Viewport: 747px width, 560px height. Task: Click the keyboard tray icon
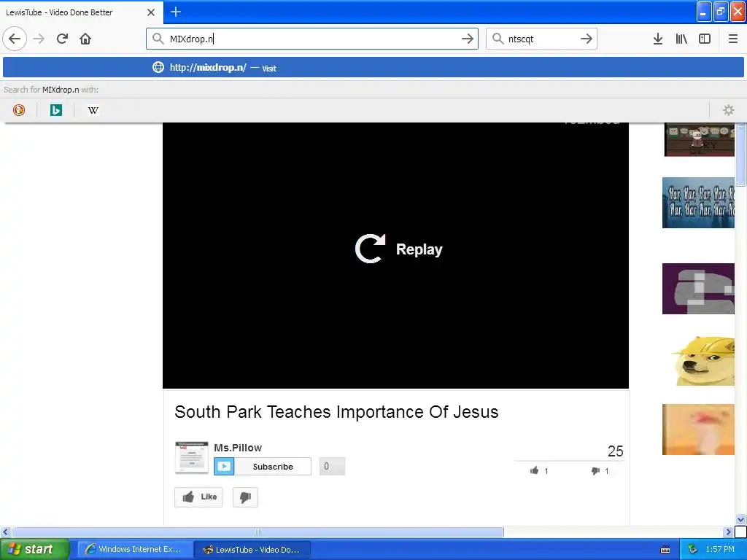tap(665, 550)
